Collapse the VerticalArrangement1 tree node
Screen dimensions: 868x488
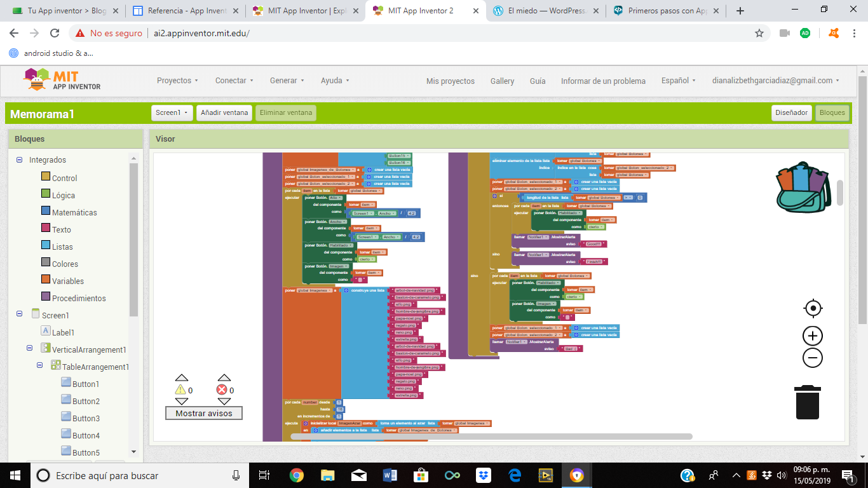click(x=30, y=348)
